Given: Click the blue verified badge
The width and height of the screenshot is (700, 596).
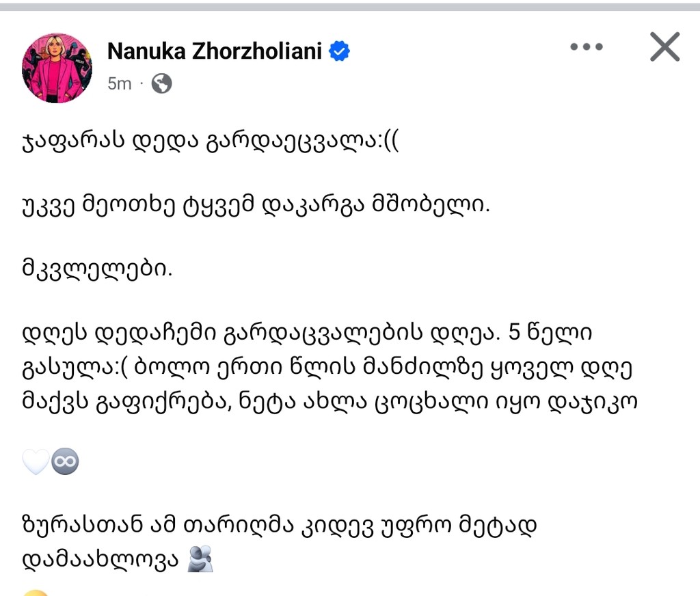Looking at the screenshot, I should (339, 51).
